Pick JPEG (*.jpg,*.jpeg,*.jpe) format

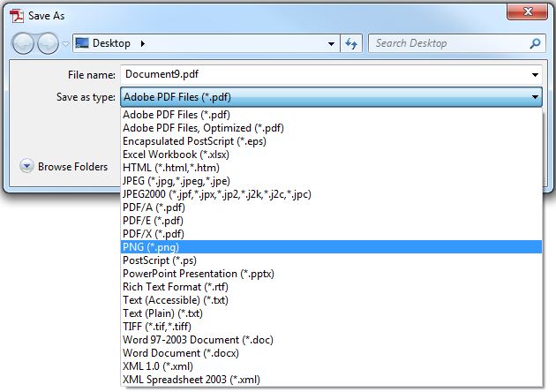click(331, 181)
